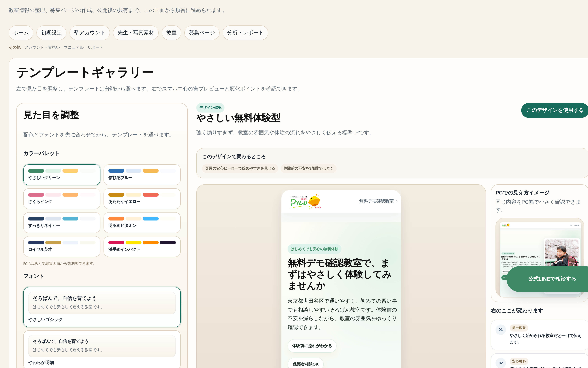This screenshot has width=588, height=368.
Task: Open 分析・レポート tab
Action: pos(245,33)
